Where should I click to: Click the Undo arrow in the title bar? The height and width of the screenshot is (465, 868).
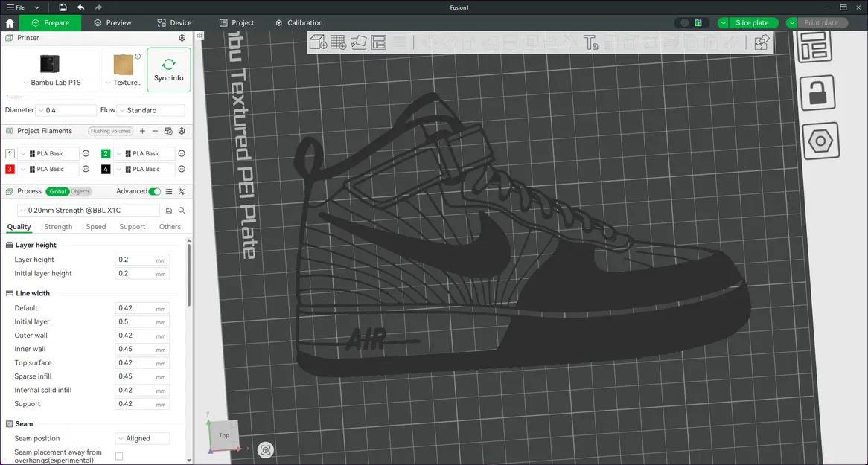[x=80, y=7]
